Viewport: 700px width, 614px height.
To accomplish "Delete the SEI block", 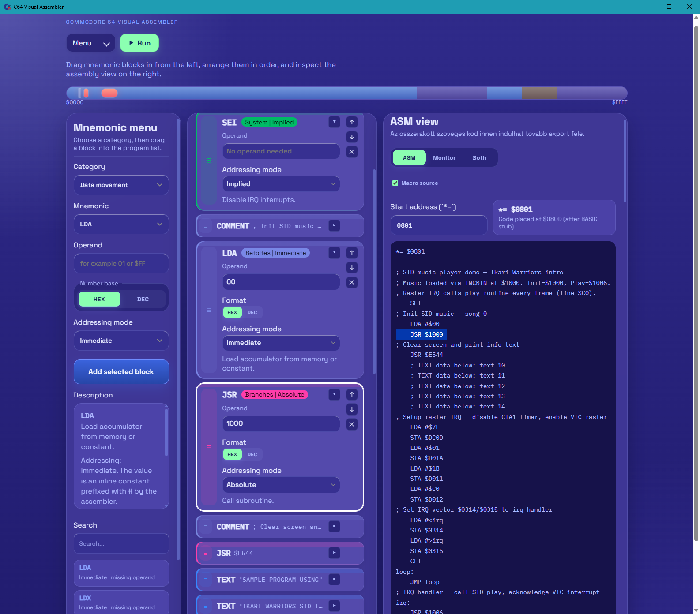I will [352, 152].
